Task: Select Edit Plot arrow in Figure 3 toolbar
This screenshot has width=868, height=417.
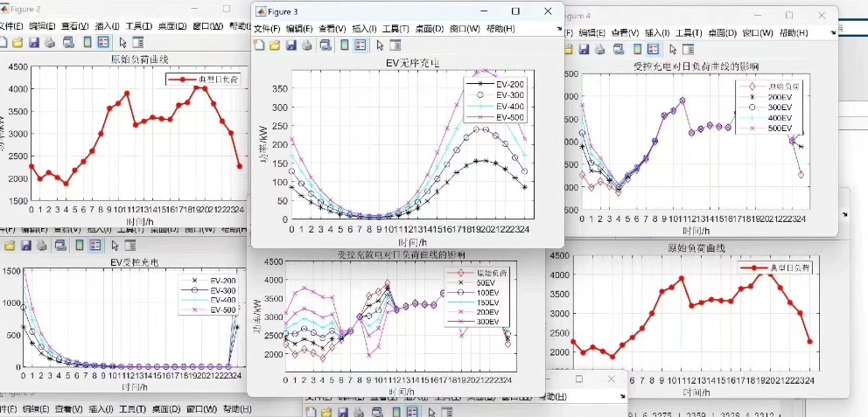Action: [380, 45]
